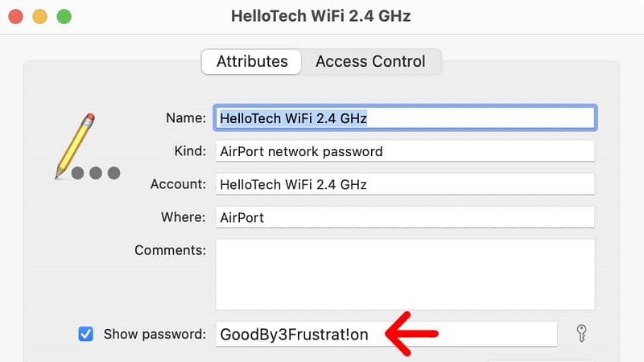Close the keychain item window

click(15, 16)
